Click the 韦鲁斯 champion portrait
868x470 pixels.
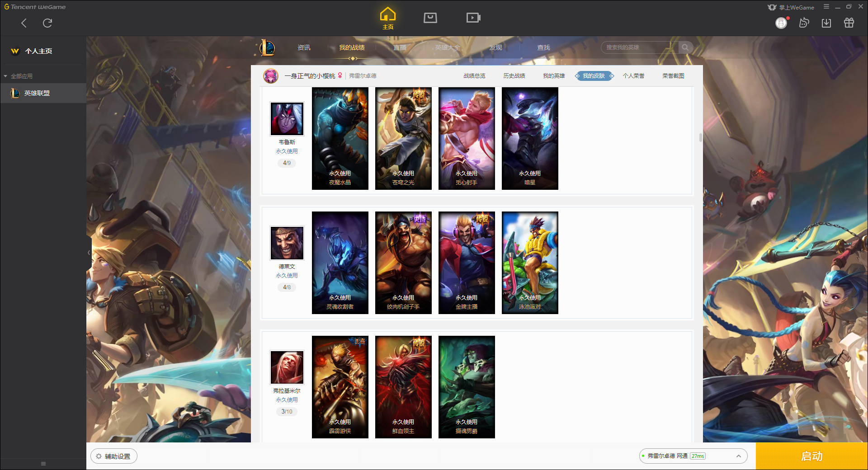287,118
